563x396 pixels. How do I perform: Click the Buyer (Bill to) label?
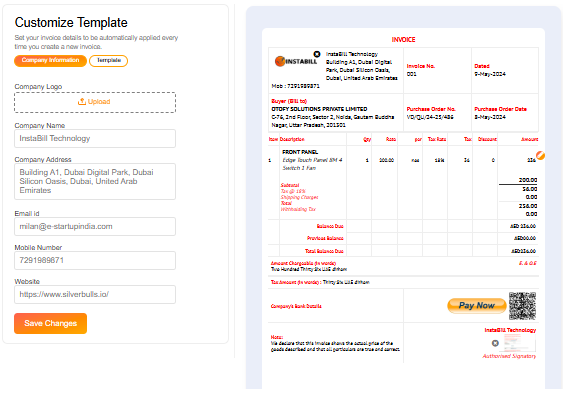(289, 101)
